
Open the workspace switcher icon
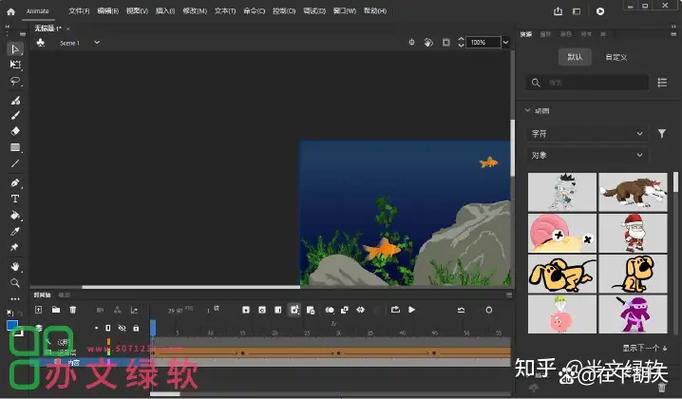click(x=576, y=12)
